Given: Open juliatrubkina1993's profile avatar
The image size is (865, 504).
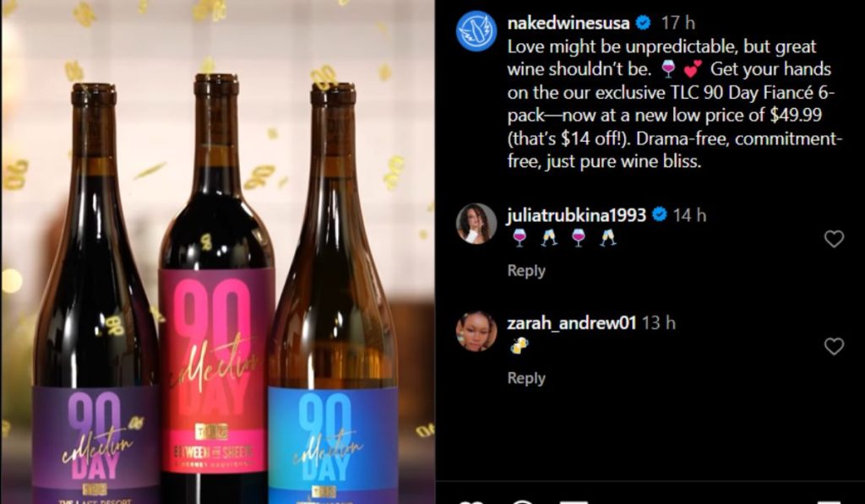Looking at the screenshot, I should click(x=476, y=223).
